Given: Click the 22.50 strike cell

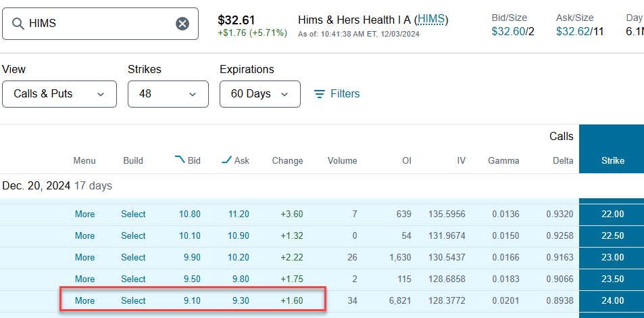Looking at the screenshot, I should (612, 236).
